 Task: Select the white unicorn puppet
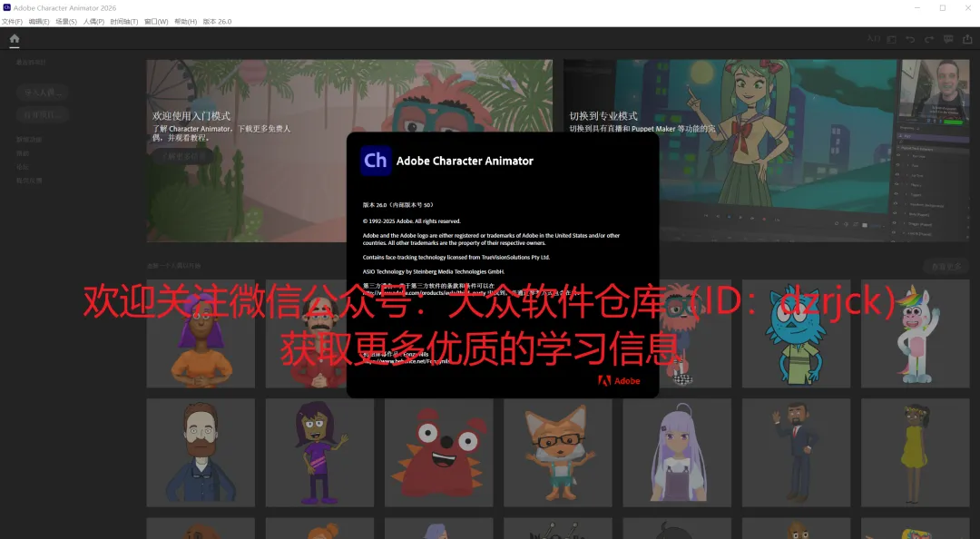[x=915, y=333]
